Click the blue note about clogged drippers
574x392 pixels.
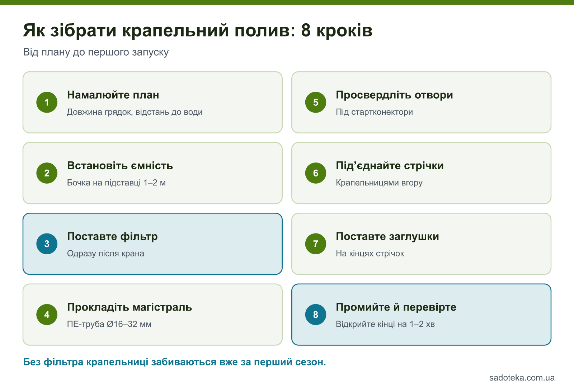click(174, 362)
